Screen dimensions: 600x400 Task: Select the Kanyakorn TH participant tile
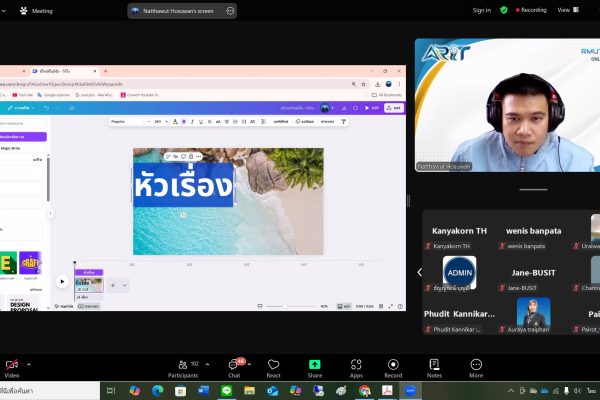point(459,231)
